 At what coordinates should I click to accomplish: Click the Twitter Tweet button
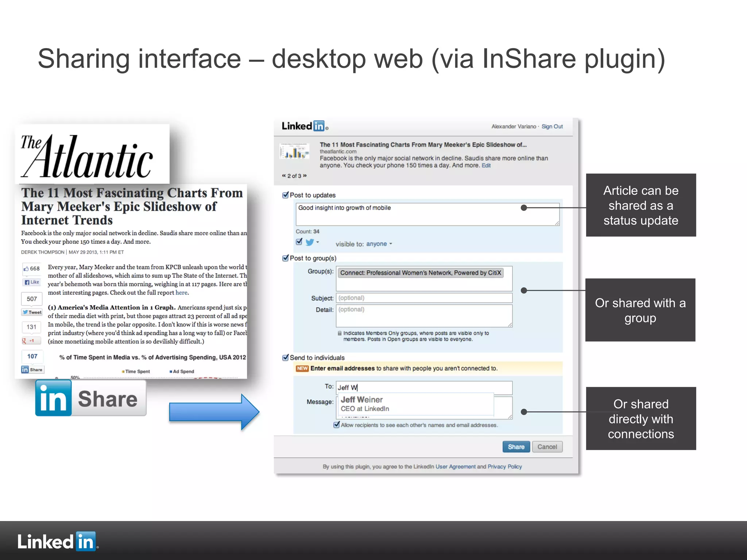tap(32, 312)
